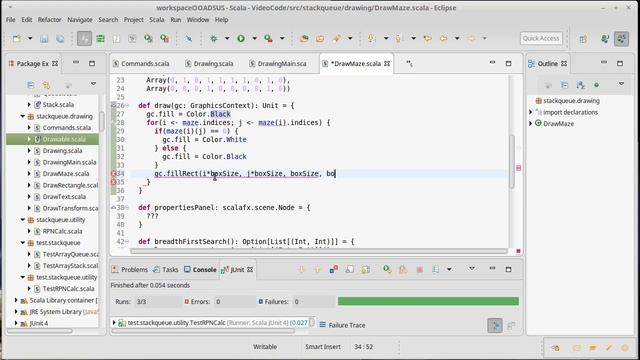Open the Console tab
Viewport: 640px width, 360px height.
click(200, 269)
